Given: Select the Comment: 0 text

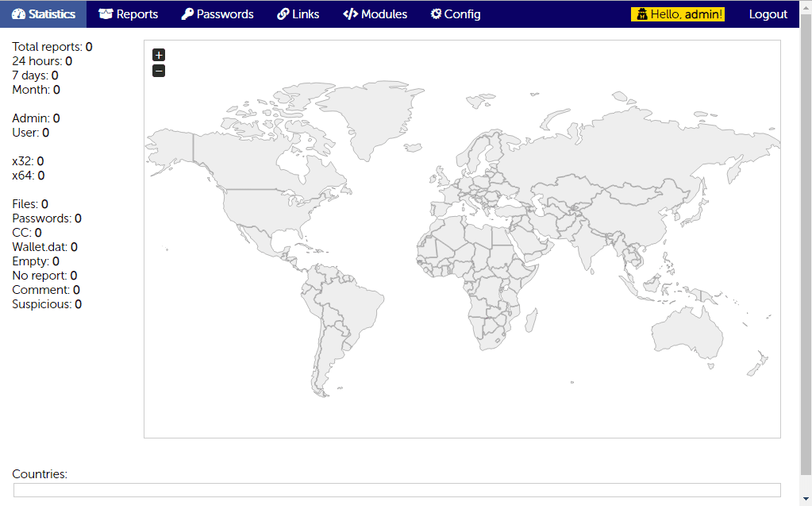Looking at the screenshot, I should click(46, 290).
